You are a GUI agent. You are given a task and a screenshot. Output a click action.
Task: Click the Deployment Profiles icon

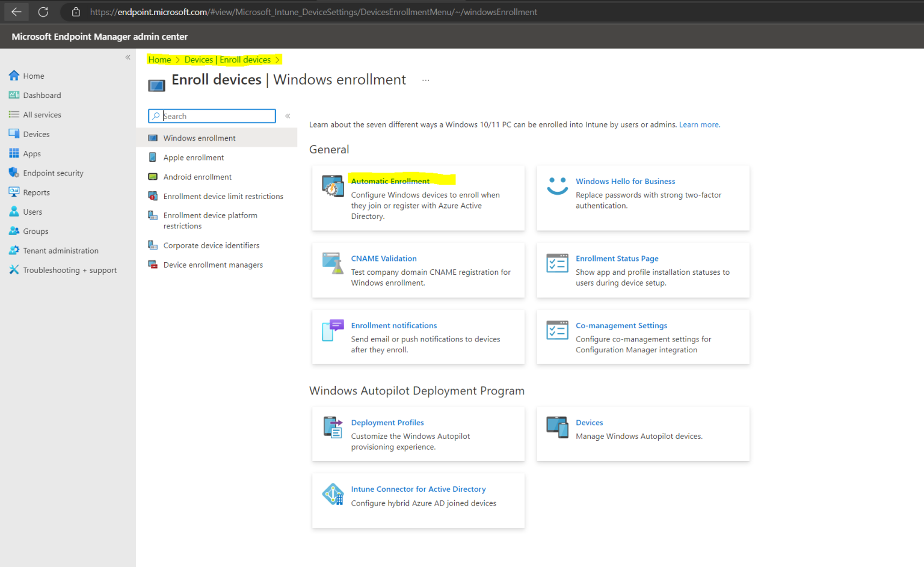pyautogui.click(x=333, y=427)
